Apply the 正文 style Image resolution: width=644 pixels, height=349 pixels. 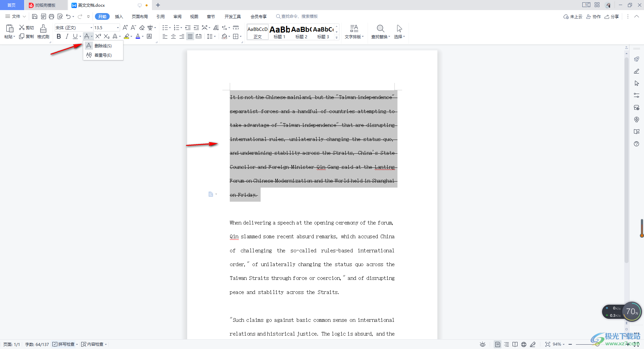[x=258, y=32]
